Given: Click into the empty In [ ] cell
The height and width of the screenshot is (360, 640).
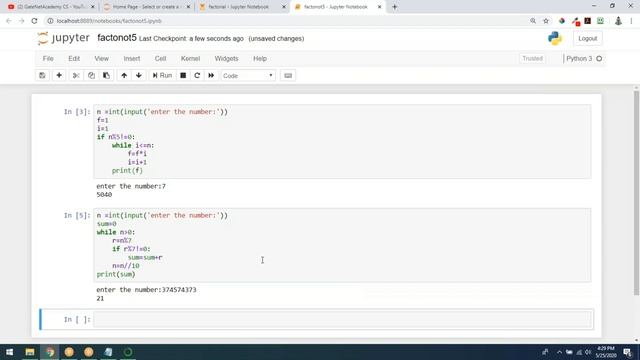Looking at the screenshot, I should tap(342, 319).
